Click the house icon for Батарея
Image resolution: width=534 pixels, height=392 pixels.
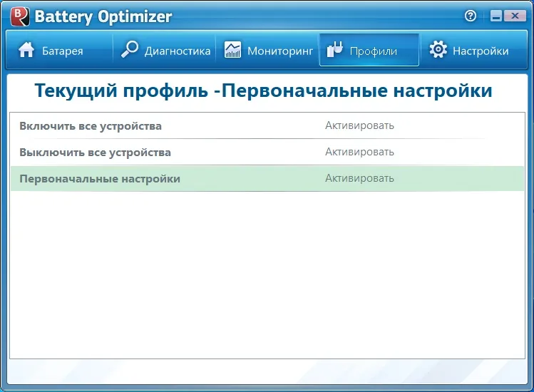[26, 50]
